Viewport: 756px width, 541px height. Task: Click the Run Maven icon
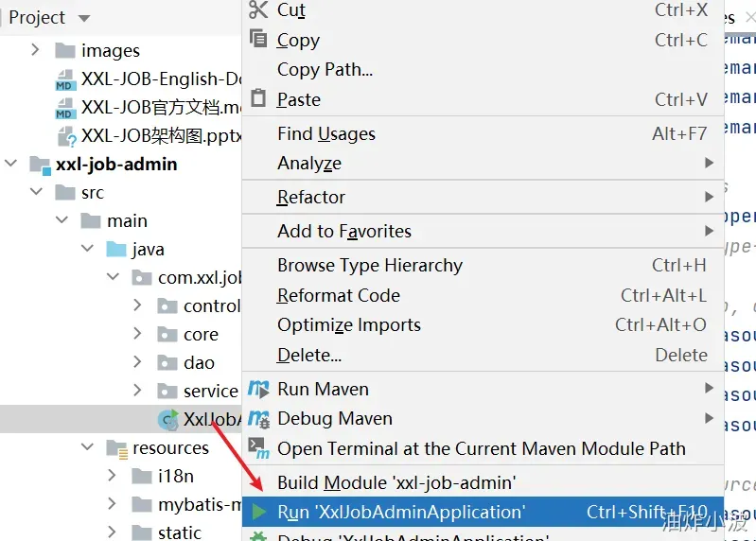[x=258, y=389]
